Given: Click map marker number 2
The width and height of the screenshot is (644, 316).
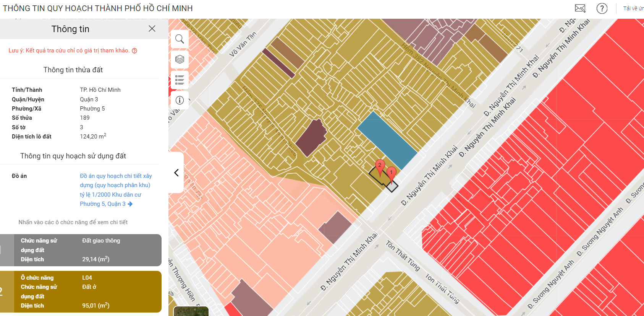Looking at the screenshot, I should 380,165.
